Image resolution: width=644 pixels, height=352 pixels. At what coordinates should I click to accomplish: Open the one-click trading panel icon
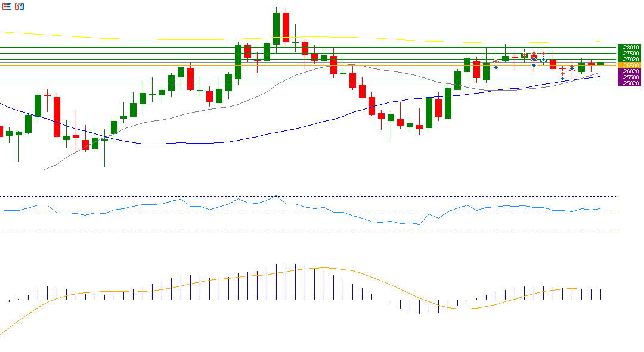tap(19, 6)
